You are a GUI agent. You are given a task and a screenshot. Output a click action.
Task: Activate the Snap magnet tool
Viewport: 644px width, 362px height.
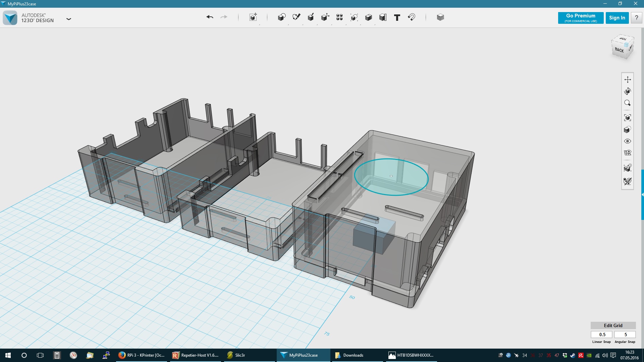point(412,17)
